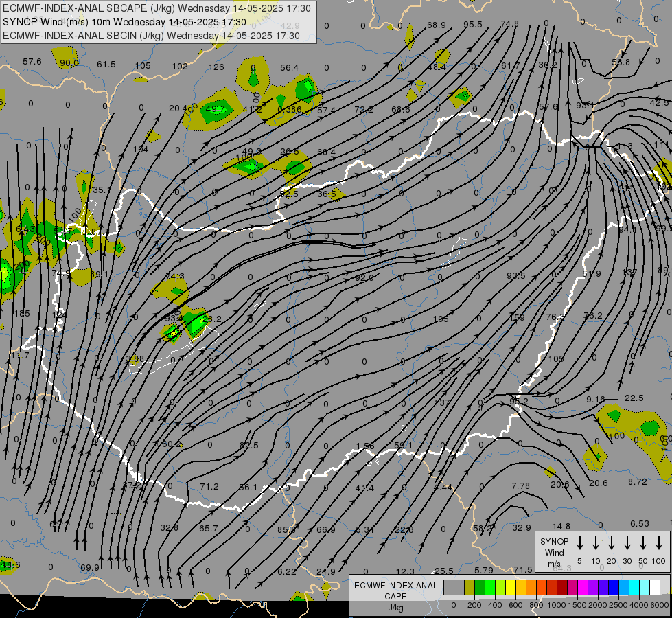Click the map value 5.79
The width and height of the screenshot is (672, 618).
pyautogui.click(x=484, y=571)
